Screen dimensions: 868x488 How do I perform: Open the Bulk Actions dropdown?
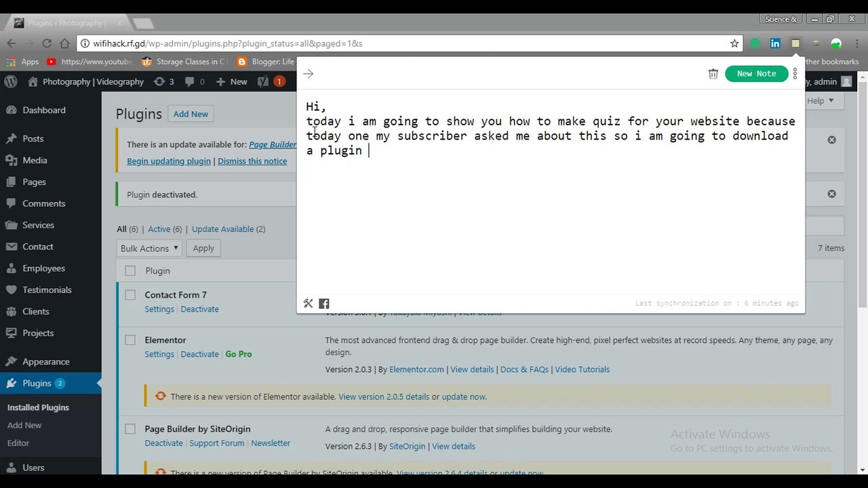(149, 248)
